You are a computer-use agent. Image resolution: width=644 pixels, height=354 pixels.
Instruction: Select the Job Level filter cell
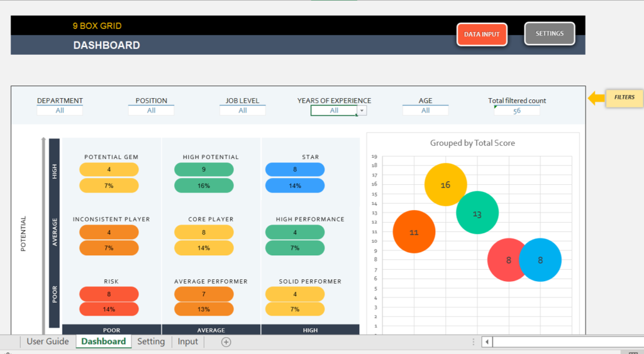242,111
